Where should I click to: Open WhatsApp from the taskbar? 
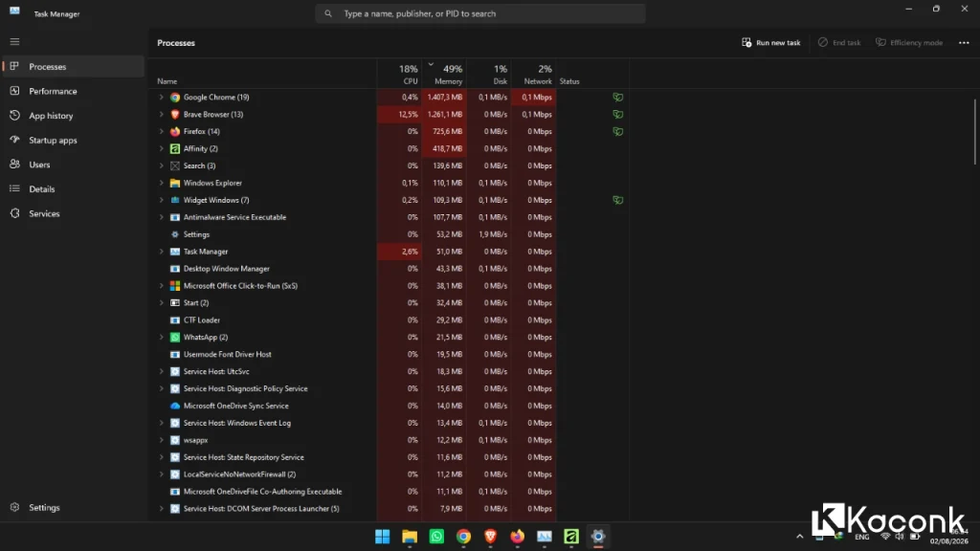[x=436, y=537]
